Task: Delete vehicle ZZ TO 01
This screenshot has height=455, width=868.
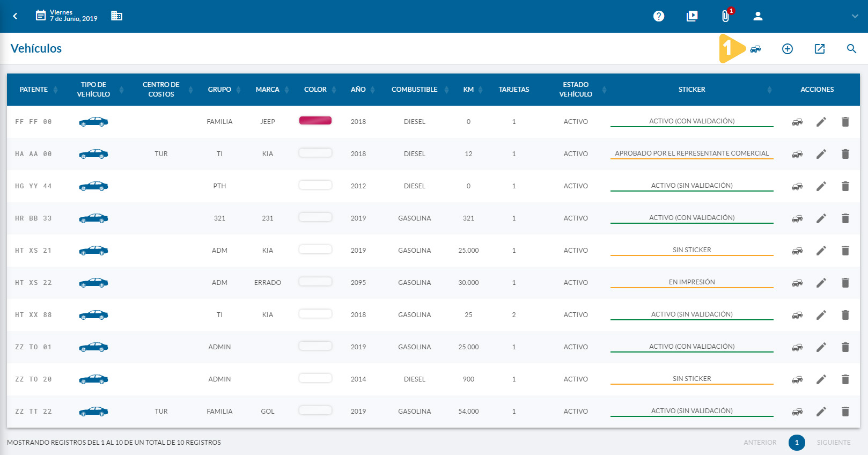Action: pyautogui.click(x=845, y=347)
